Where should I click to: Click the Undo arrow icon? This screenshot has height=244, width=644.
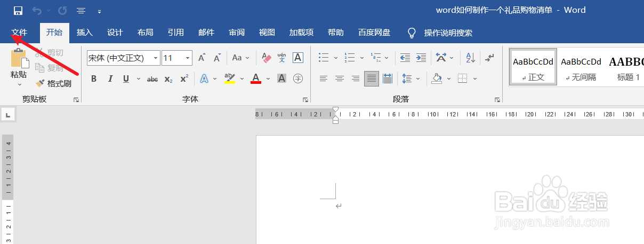coord(37,10)
